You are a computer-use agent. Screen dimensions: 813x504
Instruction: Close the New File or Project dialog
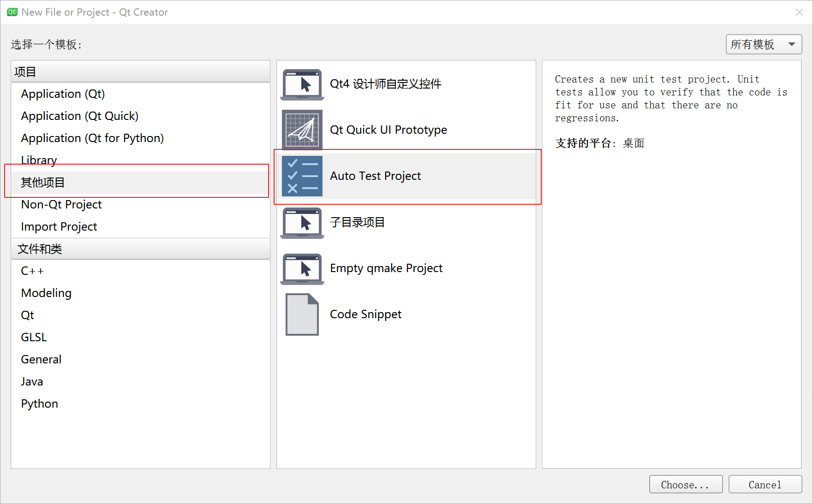pos(799,12)
